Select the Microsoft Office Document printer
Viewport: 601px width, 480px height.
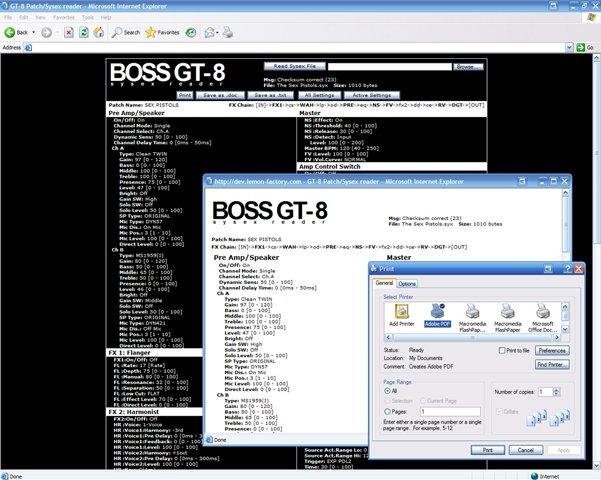tap(542, 318)
